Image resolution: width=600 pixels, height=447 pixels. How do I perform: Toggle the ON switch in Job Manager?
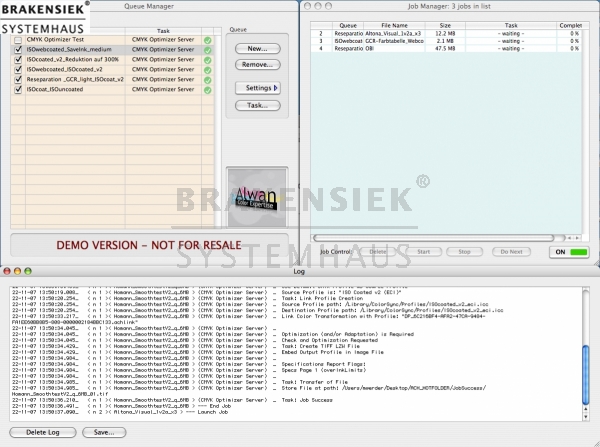click(569, 252)
